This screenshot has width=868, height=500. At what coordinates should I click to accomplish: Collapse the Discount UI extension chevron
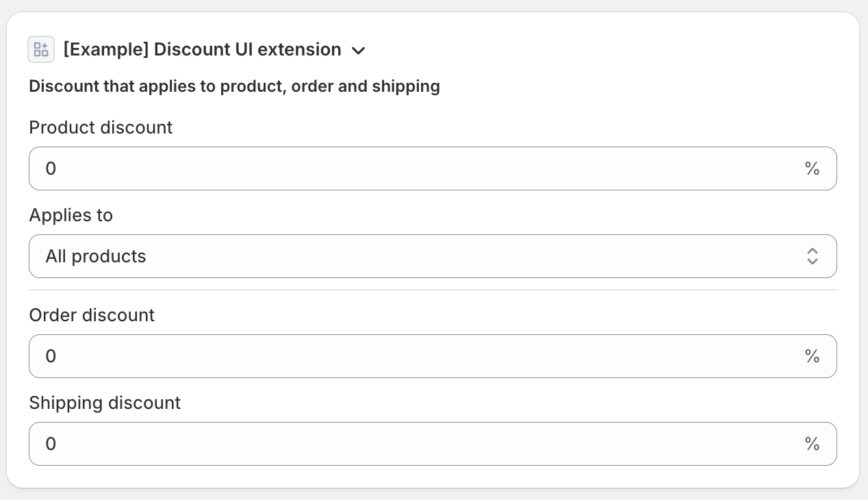pyautogui.click(x=358, y=50)
